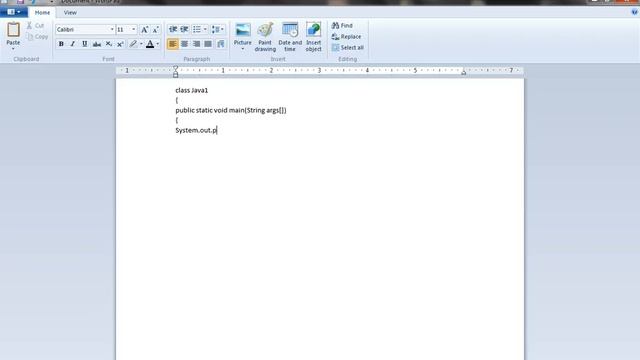
Task: Toggle Underline formatting
Action: (x=84, y=44)
